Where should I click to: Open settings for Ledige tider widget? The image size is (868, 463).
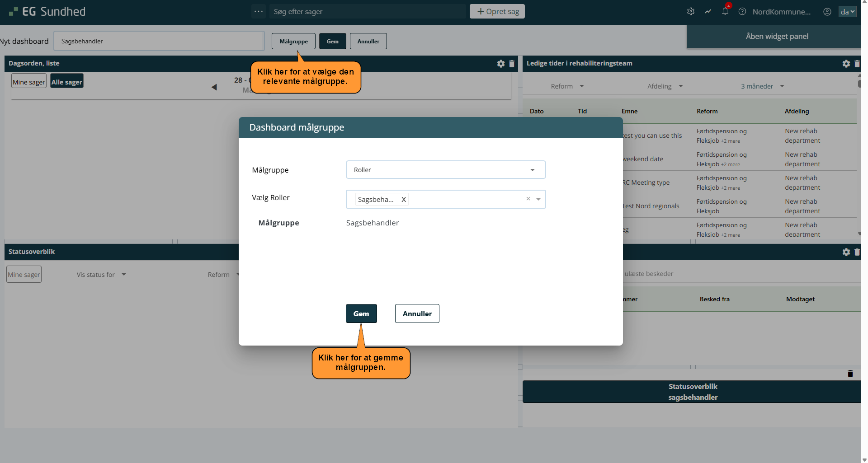click(x=846, y=64)
